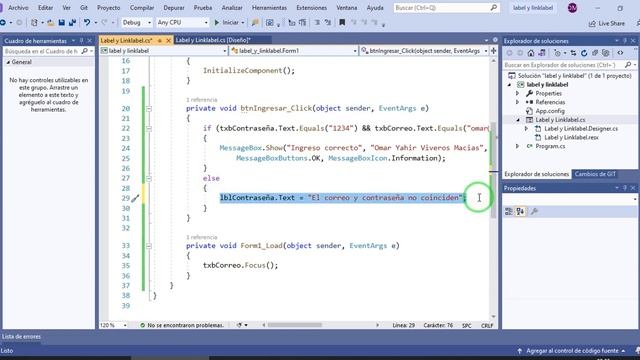Open the Depurar menu
Image resolution: width=640 pixels, height=360 pixels.
[x=173, y=8]
